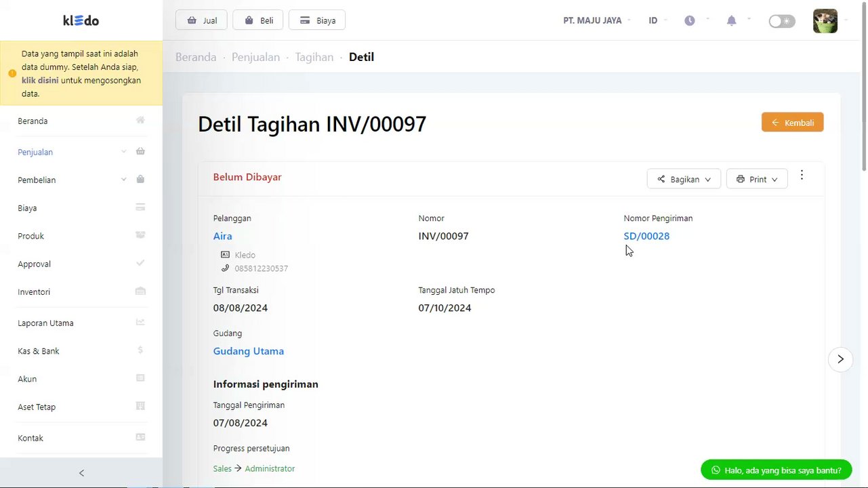Click the basket icon beside Penjualan
This screenshot has width=868, height=488.
tap(140, 151)
